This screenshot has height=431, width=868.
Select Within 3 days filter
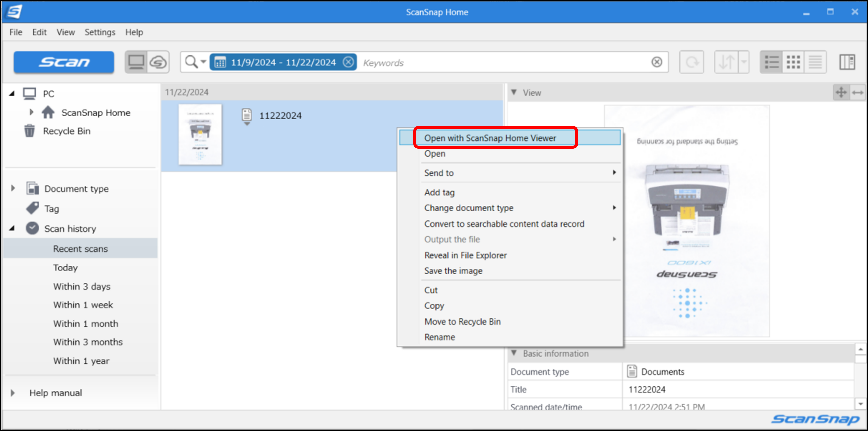click(x=82, y=286)
